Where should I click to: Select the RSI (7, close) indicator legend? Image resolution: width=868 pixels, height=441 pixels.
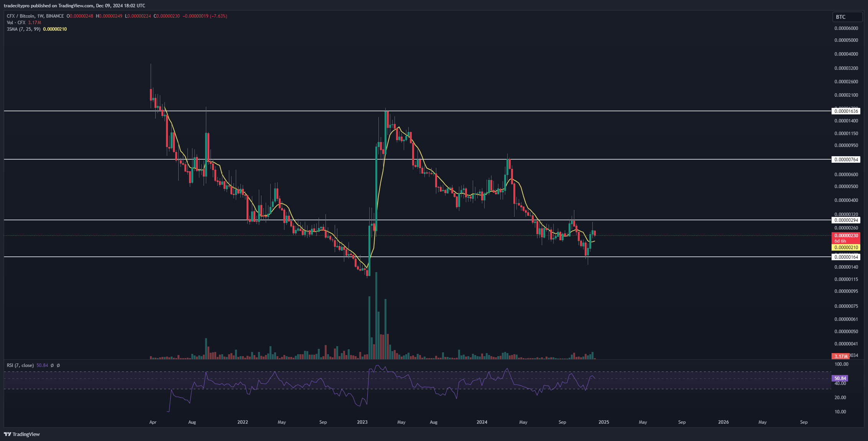[x=20, y=365]
